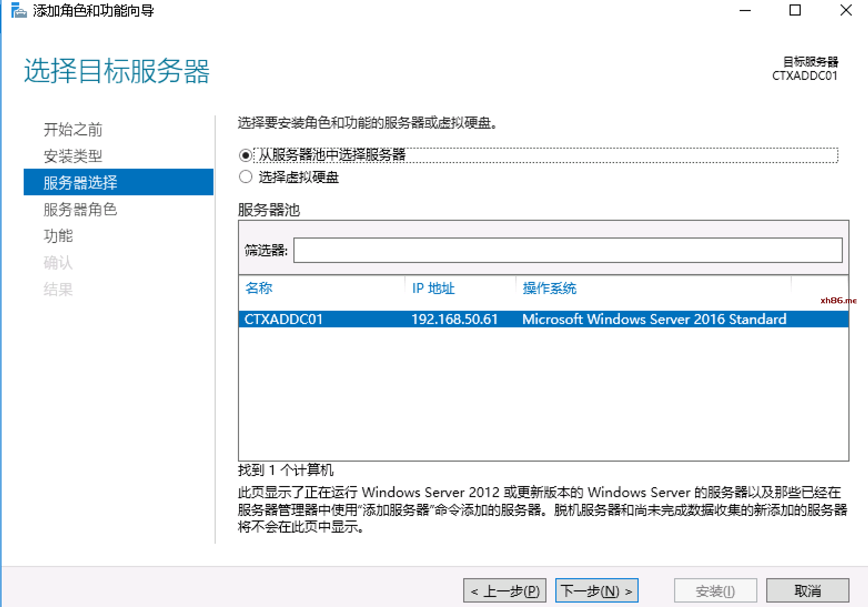This screenshot has width=868, height=607.
Task: Click 下一步(N) button
Action: coord(596,590)
